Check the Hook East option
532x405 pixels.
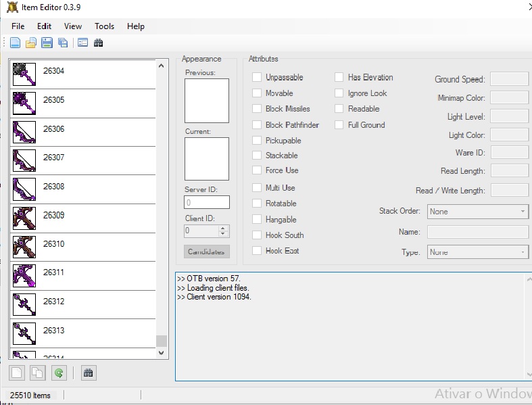pyautogui.click(x=257, y=251)
